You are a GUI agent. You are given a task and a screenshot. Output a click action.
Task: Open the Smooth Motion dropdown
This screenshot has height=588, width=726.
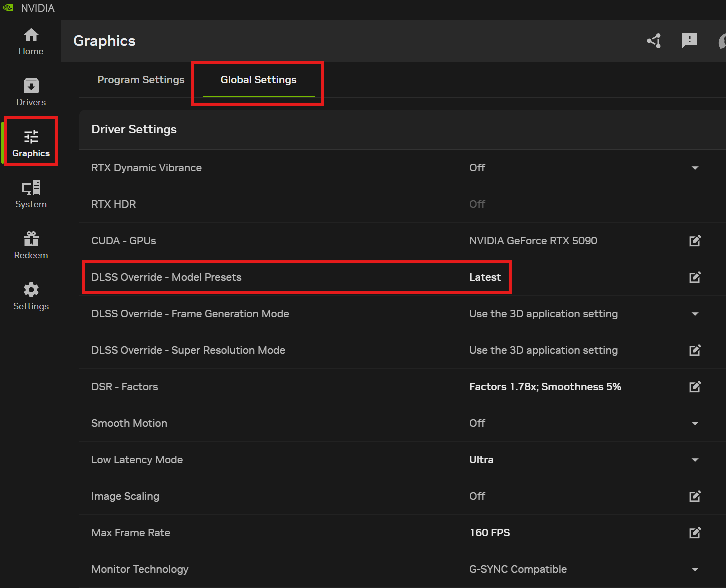[695, 423]
